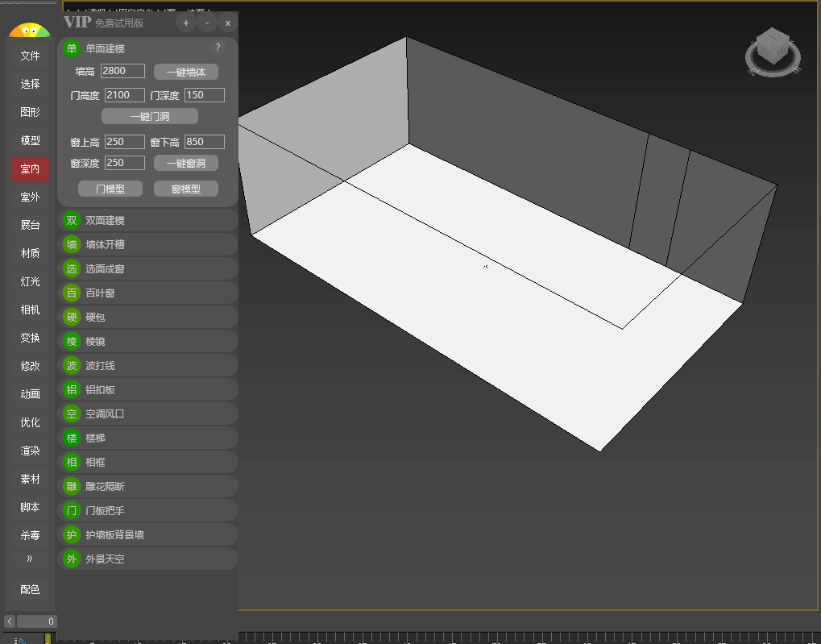
Task: Click the green 楼 icon
Action: coord(71,438)
